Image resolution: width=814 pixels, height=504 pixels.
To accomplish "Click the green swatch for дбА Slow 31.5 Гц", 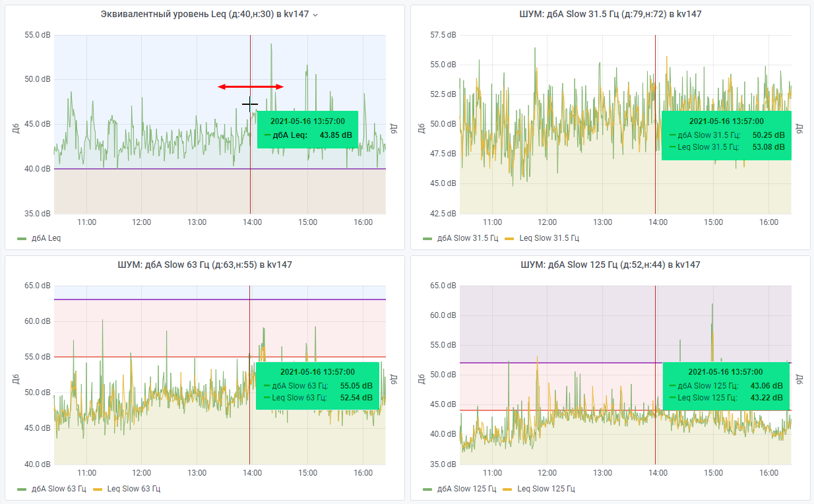I will click(x=427, y=238).
